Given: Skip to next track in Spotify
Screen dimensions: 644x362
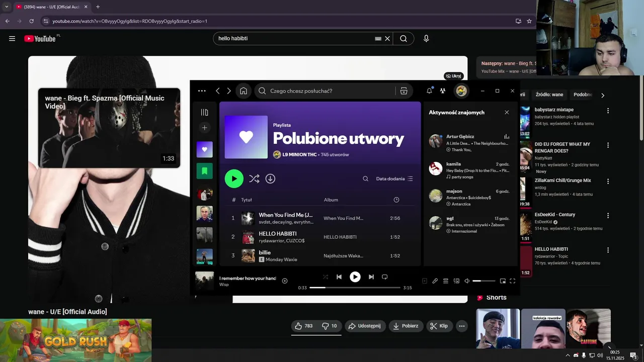Looking at the screenshot, I should click(x=371, y=277).
